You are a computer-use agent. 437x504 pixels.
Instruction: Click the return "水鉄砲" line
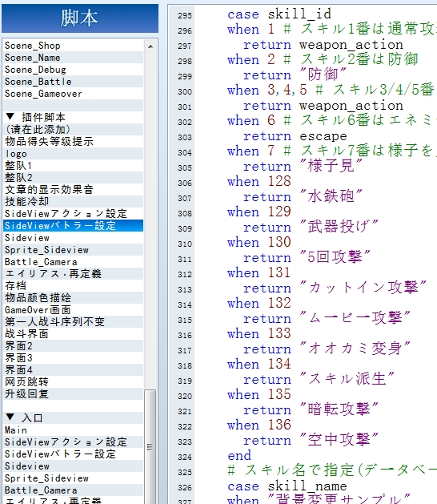tap(303, 197)
